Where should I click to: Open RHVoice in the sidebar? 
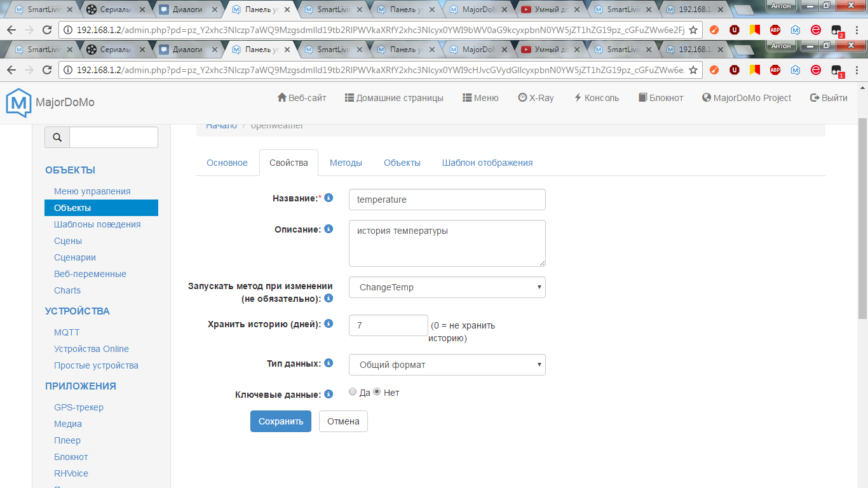[71, 473]
